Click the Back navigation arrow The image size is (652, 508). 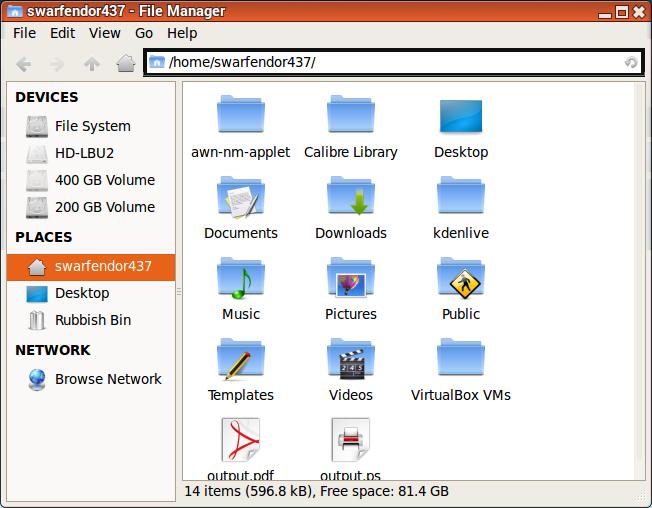(24, 63)
